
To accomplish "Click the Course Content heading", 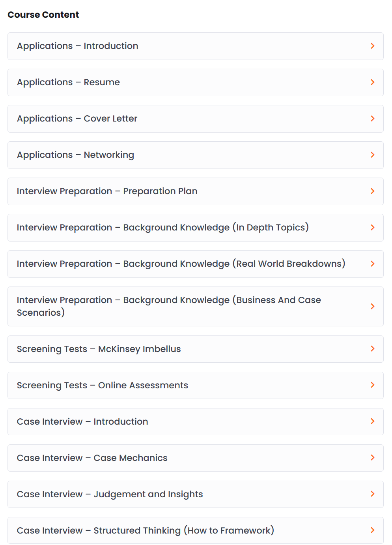I will point(43,15).
